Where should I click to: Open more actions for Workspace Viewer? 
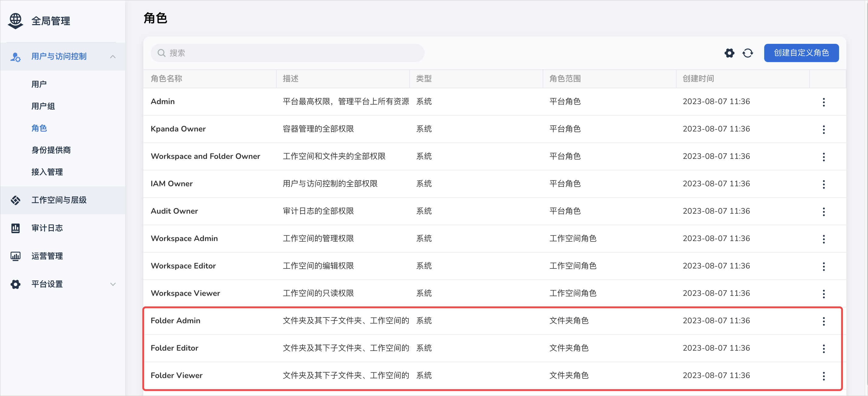click(824, 294)
